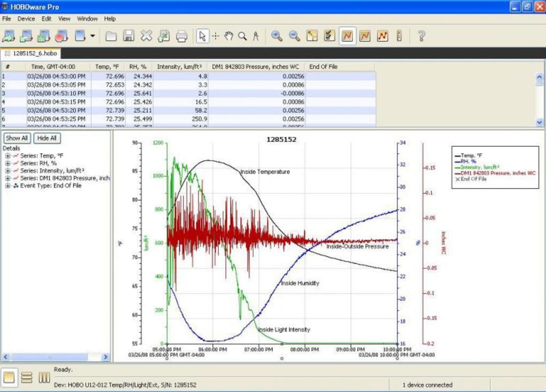Open the Device menu
Screen dimensions: 546x392
coord(25,19)
